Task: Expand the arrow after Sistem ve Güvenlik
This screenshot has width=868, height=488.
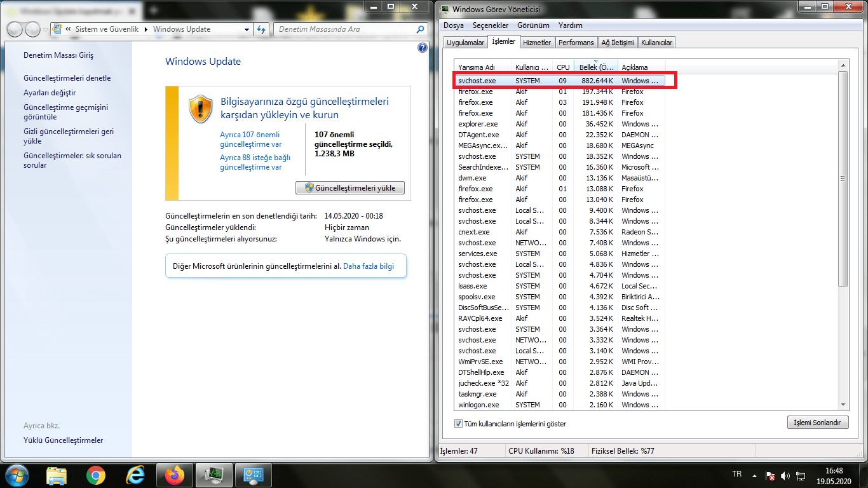Action: coord(147,29)
